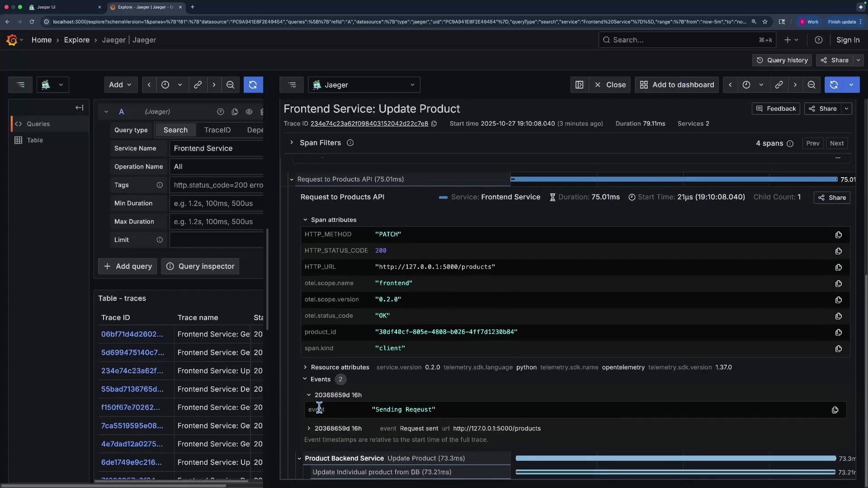The width and height of the screenshot is (868, 488).
Task: Open trace 06bf71d4d2602 link
Action: 132,334
